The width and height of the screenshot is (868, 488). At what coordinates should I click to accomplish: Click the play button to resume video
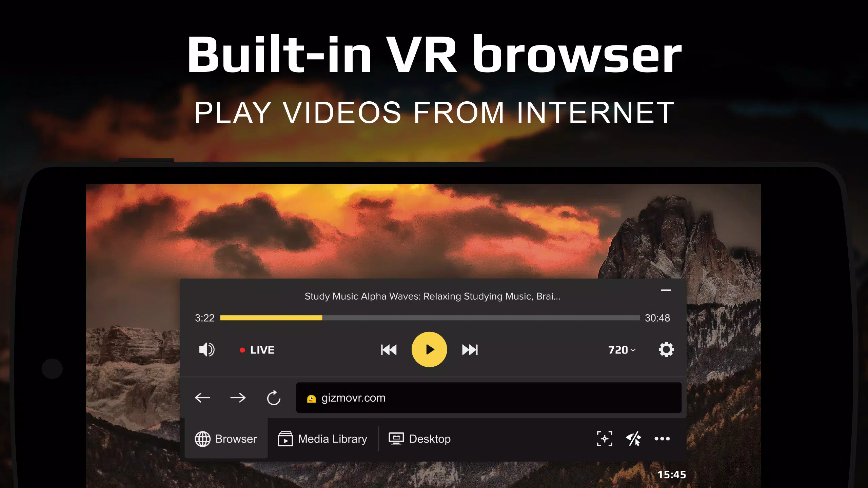click(429, 349)
